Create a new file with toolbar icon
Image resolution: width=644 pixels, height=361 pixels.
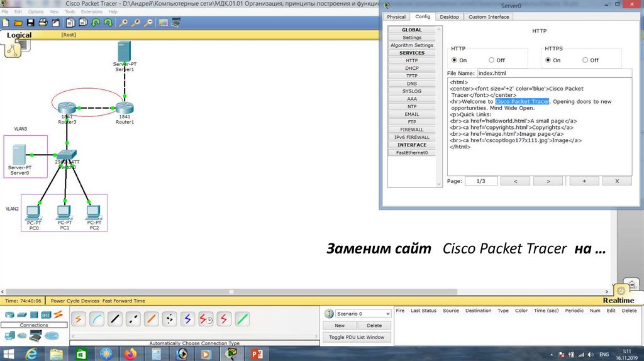click(6, 23)
